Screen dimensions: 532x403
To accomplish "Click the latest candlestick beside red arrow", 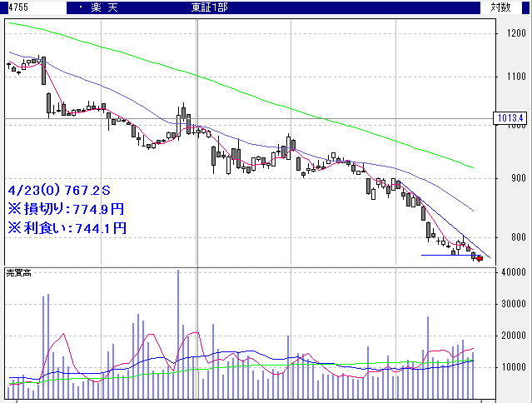I will tap(473, 256).
